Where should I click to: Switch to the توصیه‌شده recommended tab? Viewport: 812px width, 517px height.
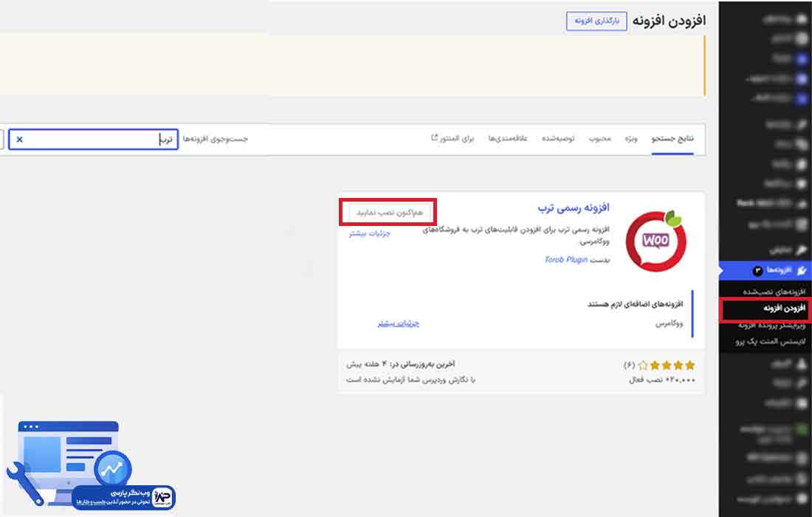click(x=558, y=139)
